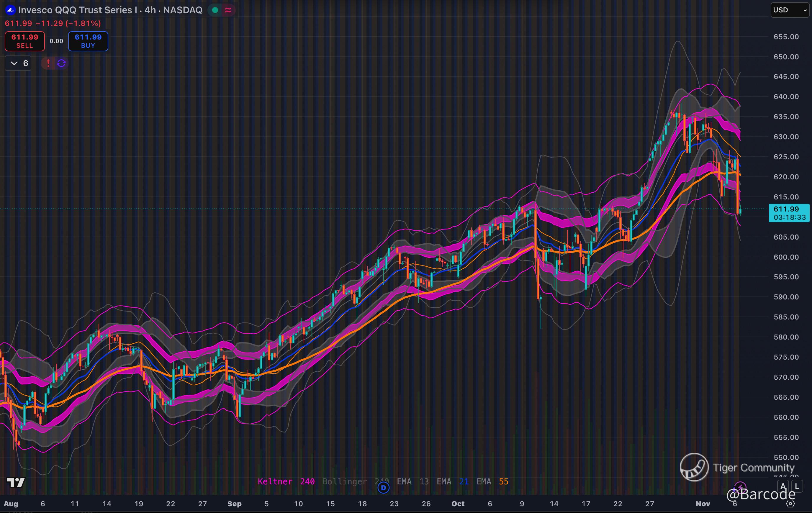Click the purple lightning bolt icon

740,487
